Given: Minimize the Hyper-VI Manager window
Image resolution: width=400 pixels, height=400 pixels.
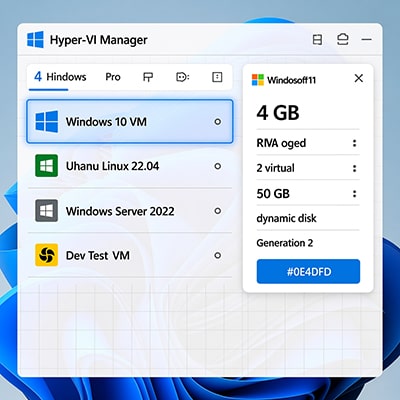Looking at the screenshot, I should [x=367, y=39].
